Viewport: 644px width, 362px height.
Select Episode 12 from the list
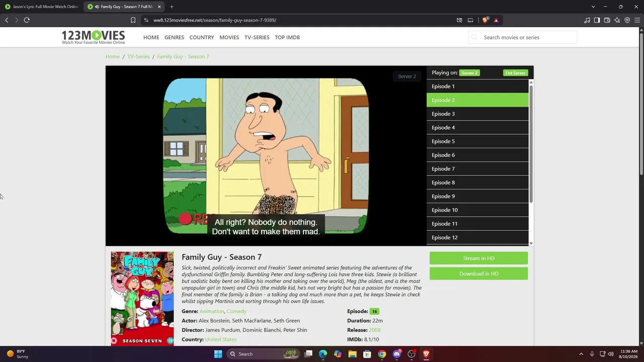477,237
